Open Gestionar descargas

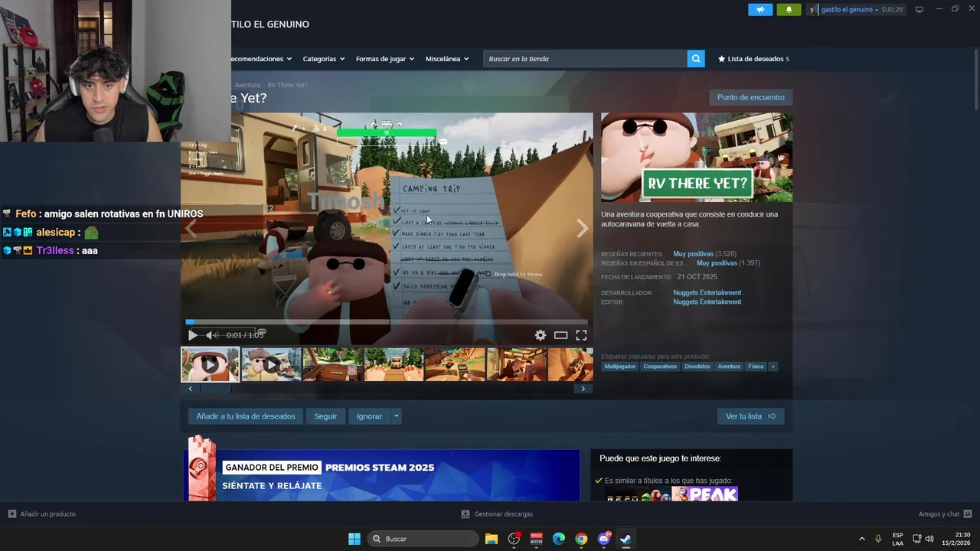497,514
